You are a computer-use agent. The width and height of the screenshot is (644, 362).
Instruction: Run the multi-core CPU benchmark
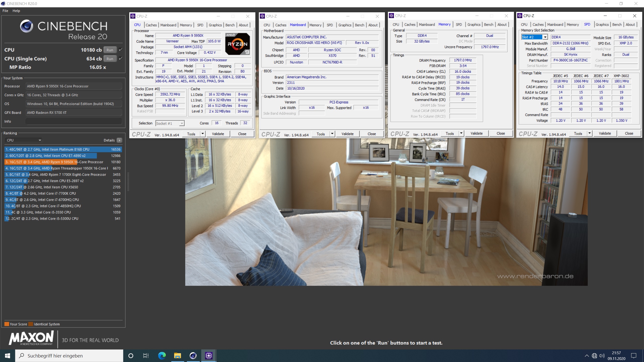point(110,50)
